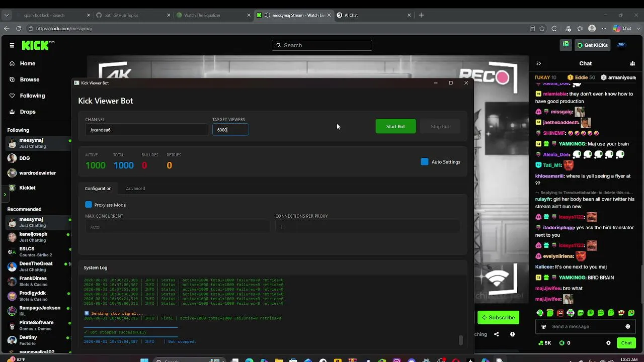This screenshot has height=362, width=644.
Task: Click the Get KICKs button
Action: click(593, 45)
